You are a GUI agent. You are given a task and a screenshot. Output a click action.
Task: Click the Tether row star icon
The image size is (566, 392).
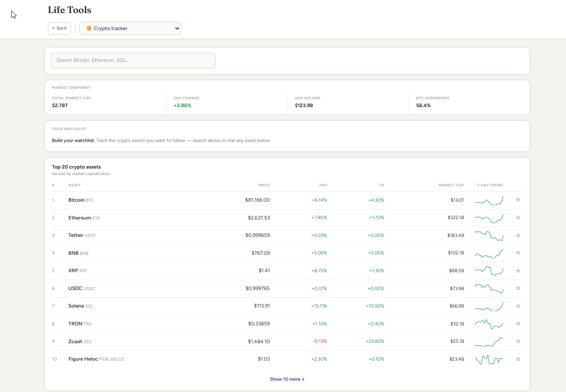pos(518,235)
